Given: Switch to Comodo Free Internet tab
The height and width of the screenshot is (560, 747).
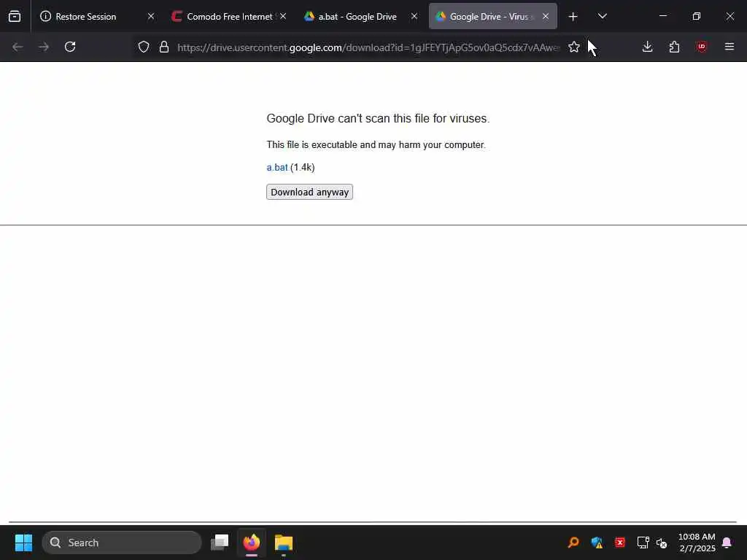Looking at the screenshot, I should point(229,17).
